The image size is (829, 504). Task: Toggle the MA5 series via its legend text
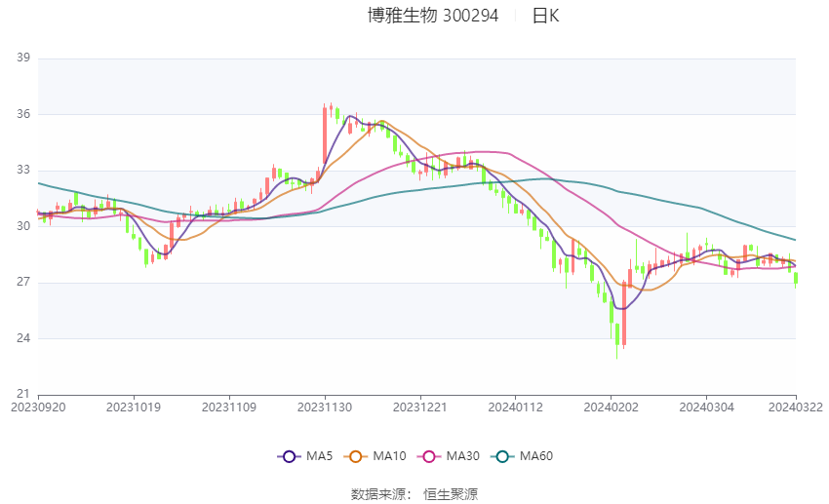(x=320, y=456)
